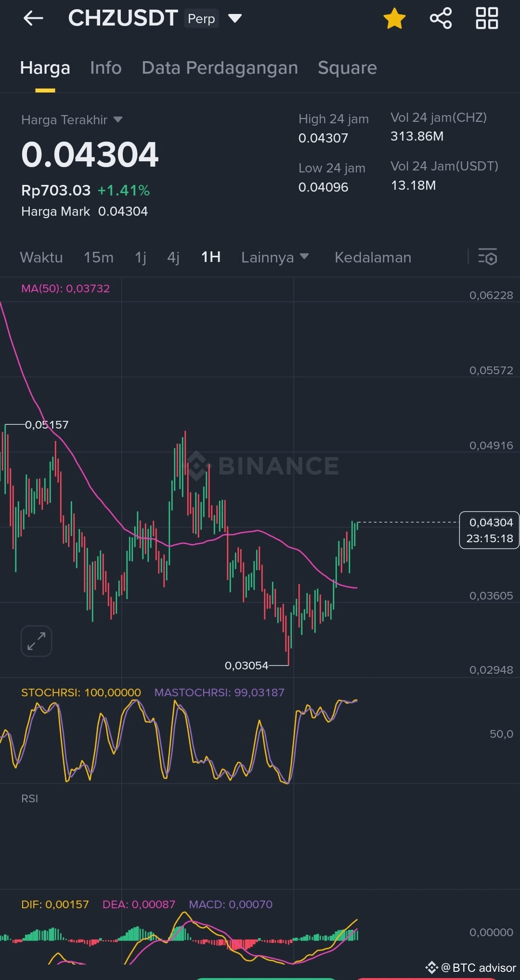This screenshot has height=980, width=520.
Task: Tap the 0,06228 price axis label
Action: coord(491,295)
